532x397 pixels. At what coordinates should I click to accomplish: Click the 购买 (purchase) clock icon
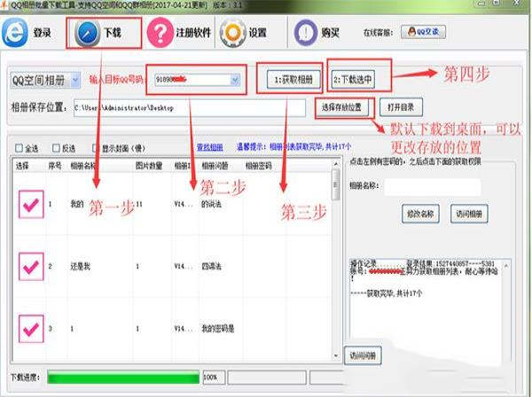pos(301,34)
